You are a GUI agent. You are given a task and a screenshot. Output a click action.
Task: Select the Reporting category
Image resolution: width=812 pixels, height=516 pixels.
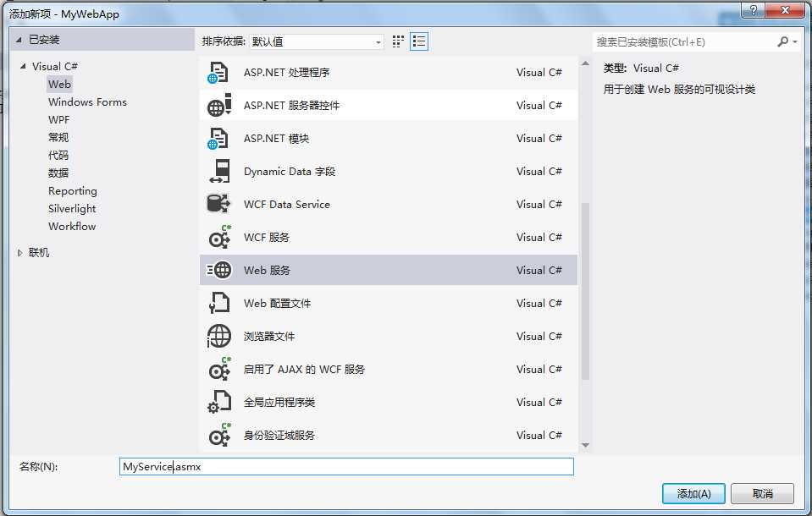point(73,191)
